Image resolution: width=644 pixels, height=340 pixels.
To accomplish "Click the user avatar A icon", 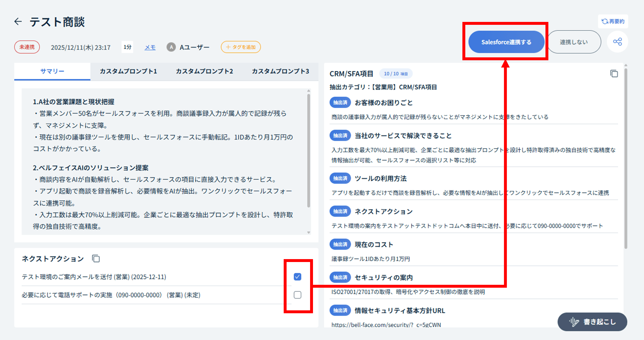I will point(171,47).
